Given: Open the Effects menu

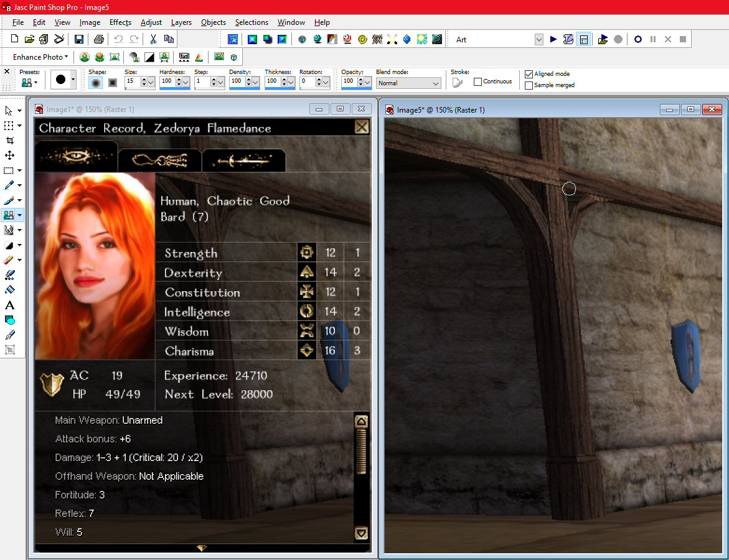Looking at the screenshot, I should (x=120, y=22).
